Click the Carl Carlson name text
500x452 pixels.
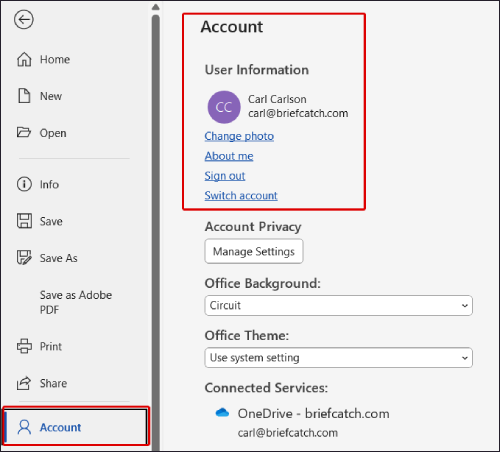[x=277, y=99]
